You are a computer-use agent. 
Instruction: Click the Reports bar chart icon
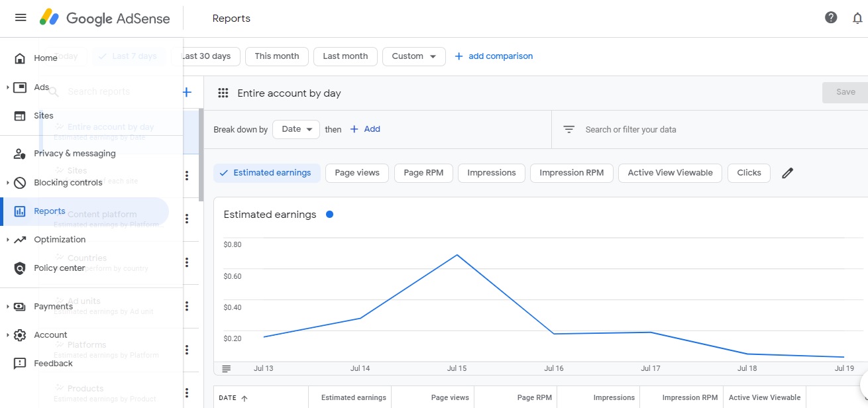pyautogui.click(x=20, y=211)
